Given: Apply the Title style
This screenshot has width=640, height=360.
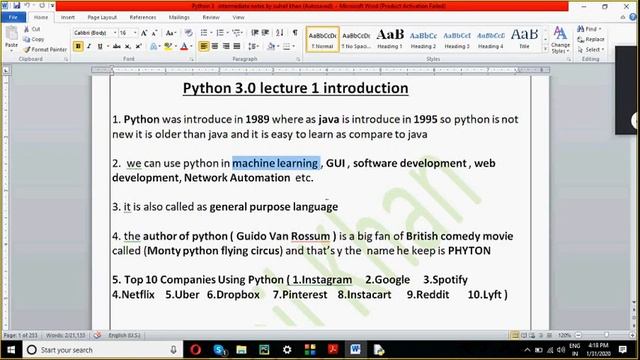Looking at the screenshot, I should [x=524, y=39].
